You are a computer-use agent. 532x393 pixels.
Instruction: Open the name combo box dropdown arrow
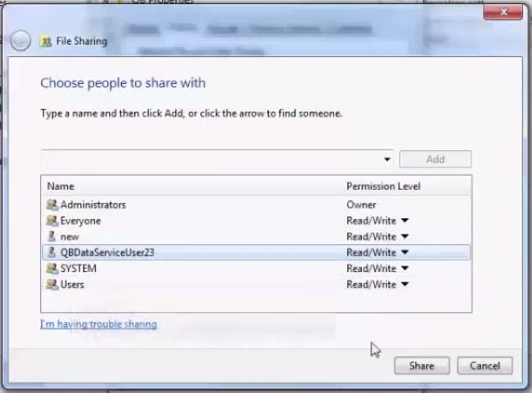pos(387,160)
